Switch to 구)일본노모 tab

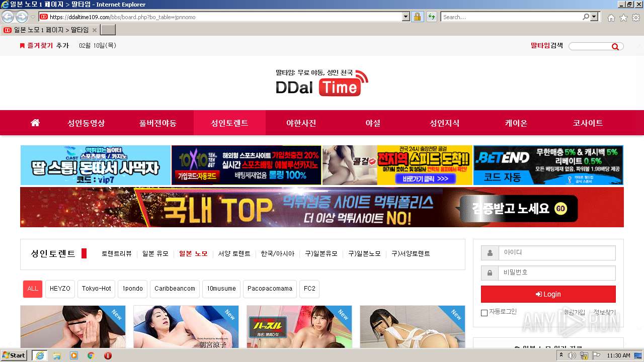365,253
